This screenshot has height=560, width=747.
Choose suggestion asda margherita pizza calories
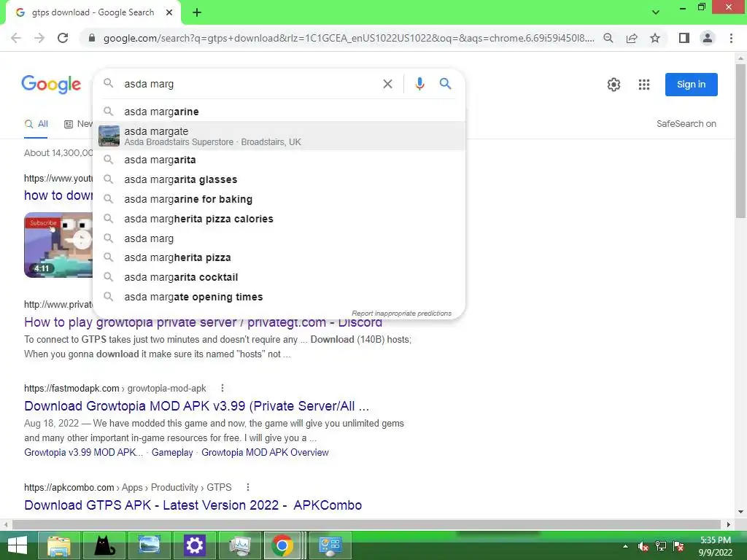279,219
